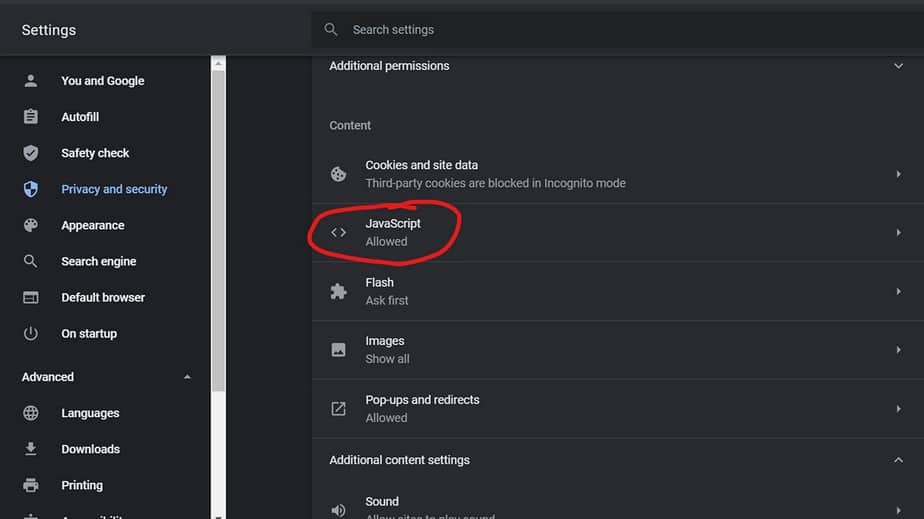
Task: Collapse the Advanced sidebar section
Action: 187,377
